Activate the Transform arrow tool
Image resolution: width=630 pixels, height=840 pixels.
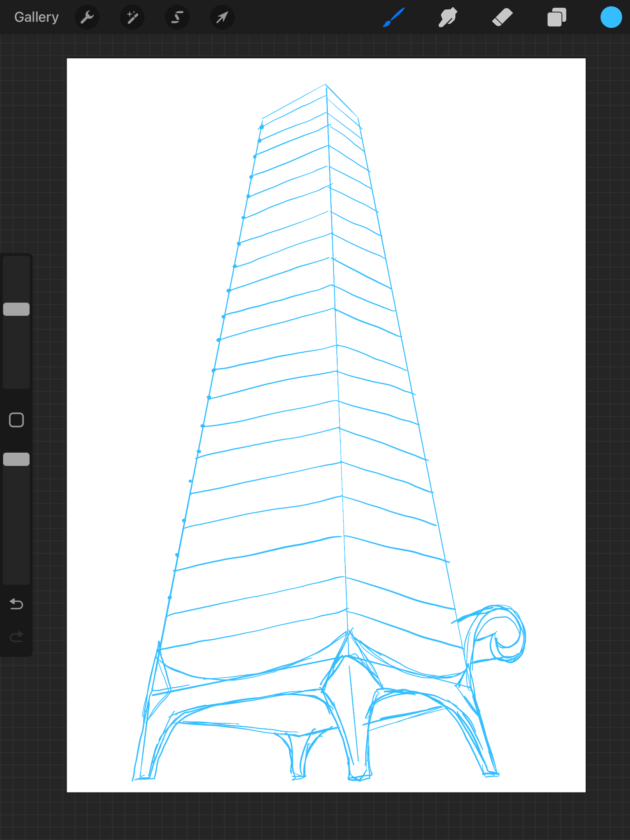[x=222, y=17]
